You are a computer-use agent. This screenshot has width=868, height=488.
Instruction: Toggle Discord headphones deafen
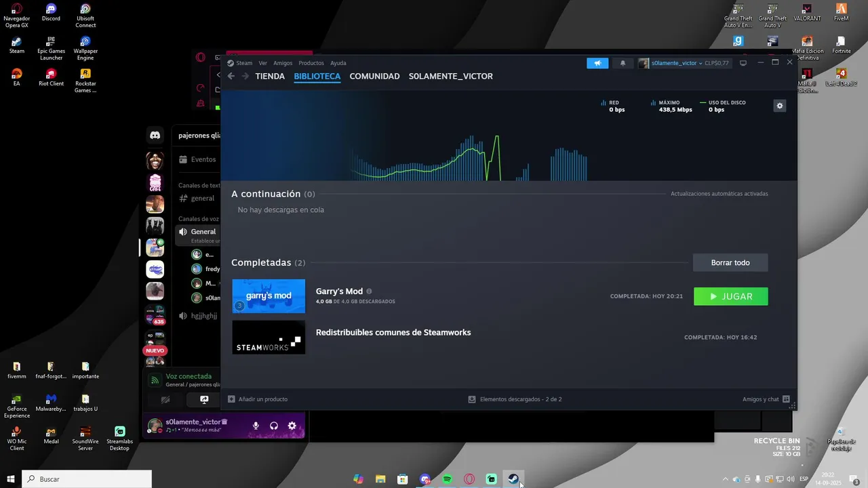point(274,426)
